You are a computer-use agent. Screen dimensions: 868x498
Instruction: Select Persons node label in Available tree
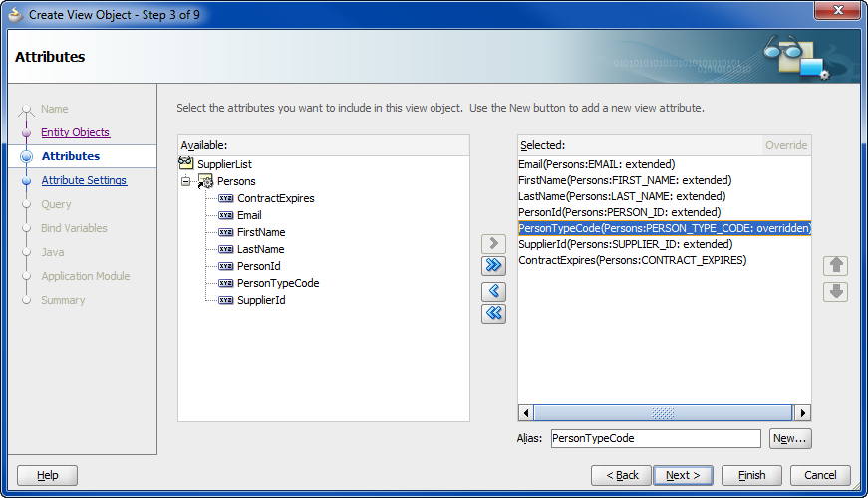pyautogui.click(x=236, y=181)
